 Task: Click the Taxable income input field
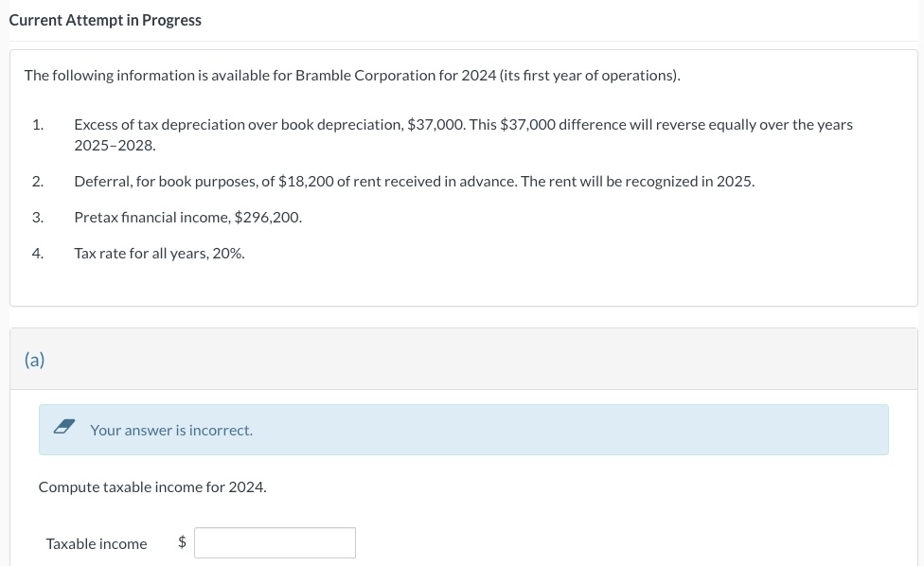click(x=275, y=542)
